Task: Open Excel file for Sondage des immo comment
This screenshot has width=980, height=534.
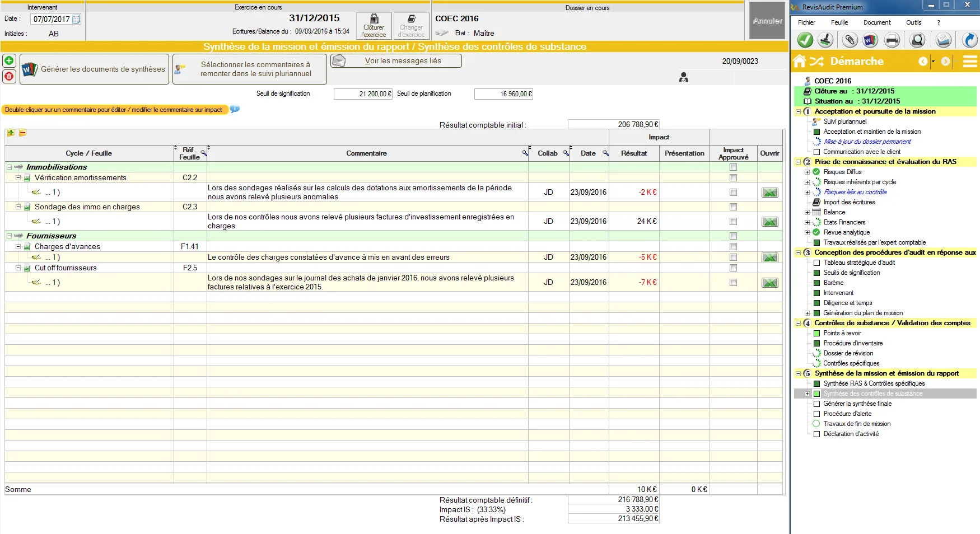Action: click(770, 222)
